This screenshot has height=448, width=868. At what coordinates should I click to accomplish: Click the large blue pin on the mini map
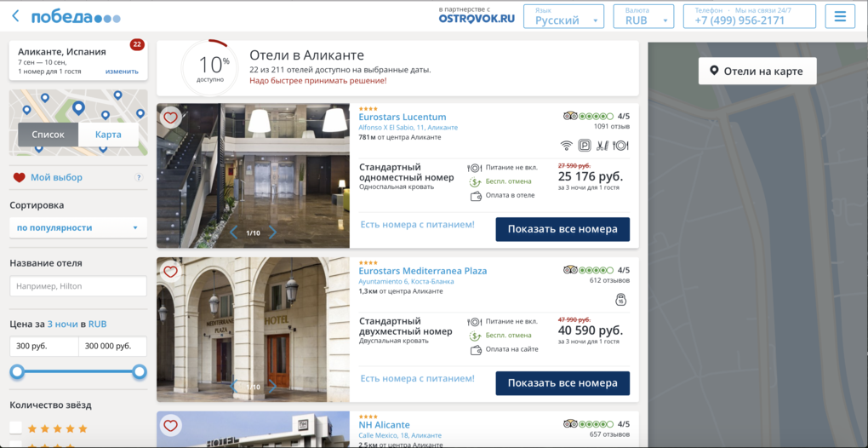click(x=78, y=108)
